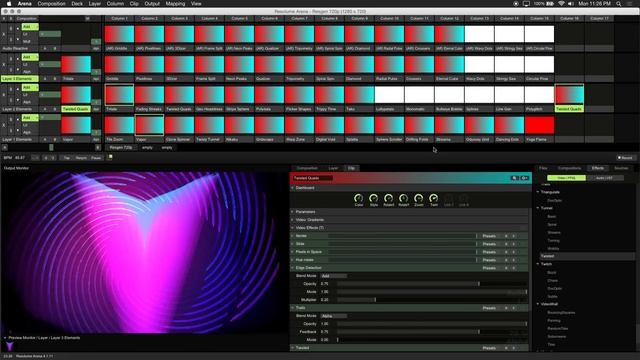Toggle the B button on Layer 2 Elements
The image size is (640, 360).
(x=55, y=109)
